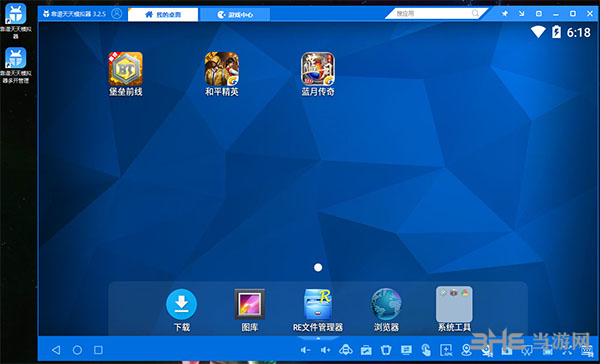
Task: Switch to the desktop home tab
Action: coord(163,15)
